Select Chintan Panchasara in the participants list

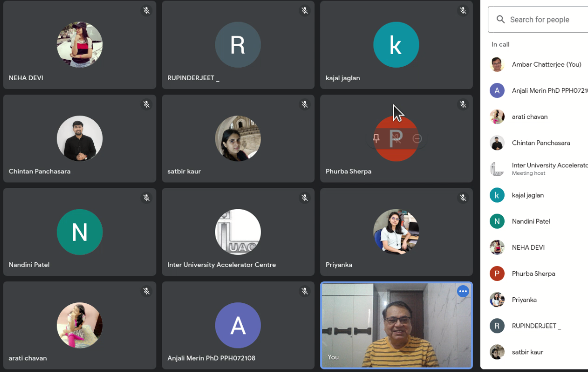click(x=540, y=143)
